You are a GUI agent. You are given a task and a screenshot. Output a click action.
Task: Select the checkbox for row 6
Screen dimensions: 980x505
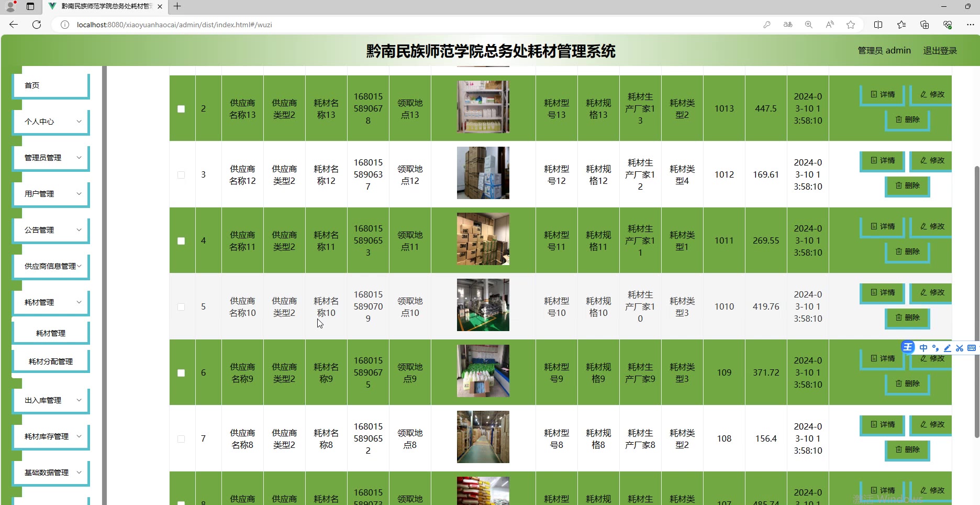[x=181, y=373]
